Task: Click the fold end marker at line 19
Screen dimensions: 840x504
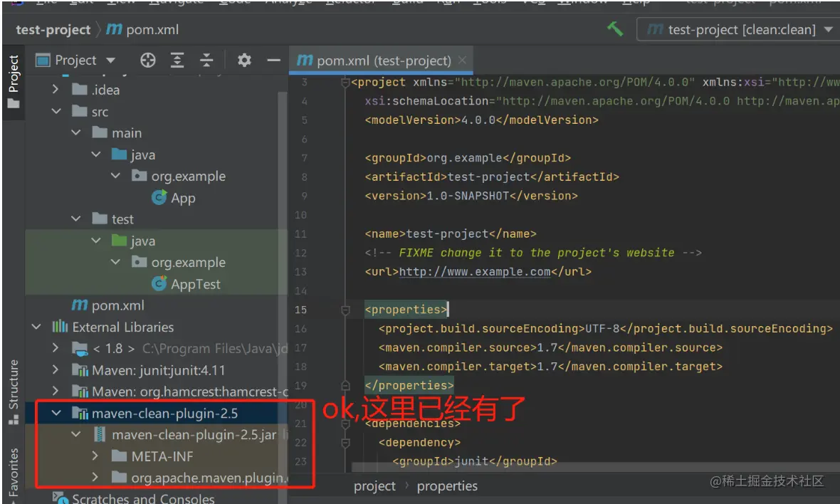Action: (345, 386)
